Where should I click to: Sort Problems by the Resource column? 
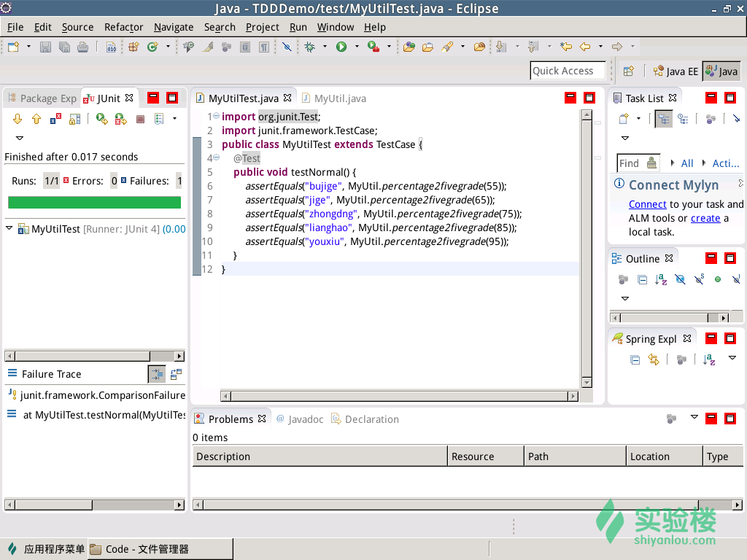pyautogui.click(x=485, y=456)
